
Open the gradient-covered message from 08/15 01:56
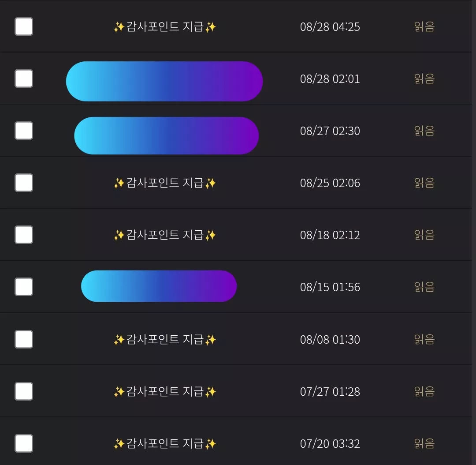159,286
